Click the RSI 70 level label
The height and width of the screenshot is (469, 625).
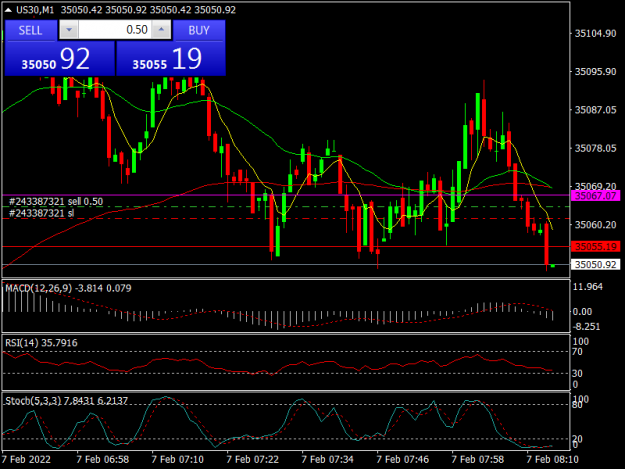click(578, 352)
